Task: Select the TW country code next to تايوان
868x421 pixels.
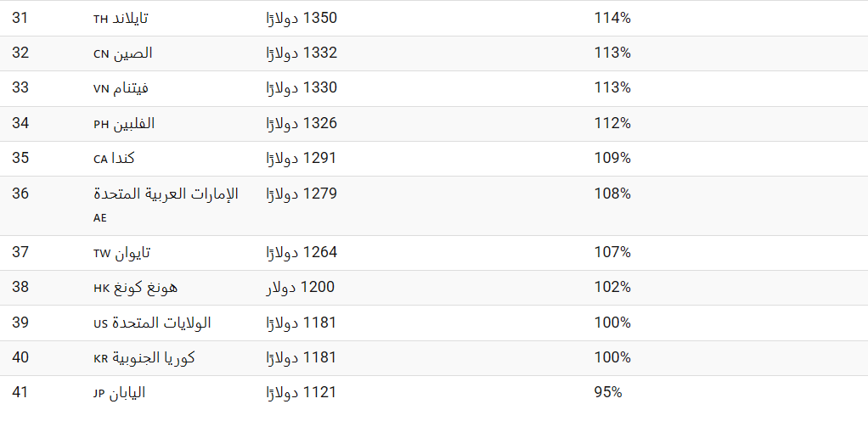Action: click(x=102, y=254)
